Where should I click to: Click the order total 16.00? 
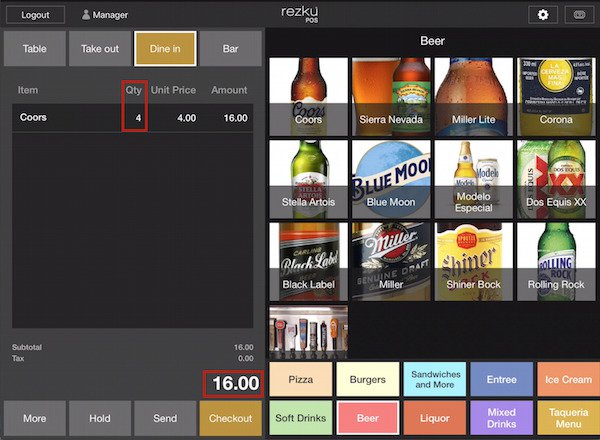tap(235, 383)
